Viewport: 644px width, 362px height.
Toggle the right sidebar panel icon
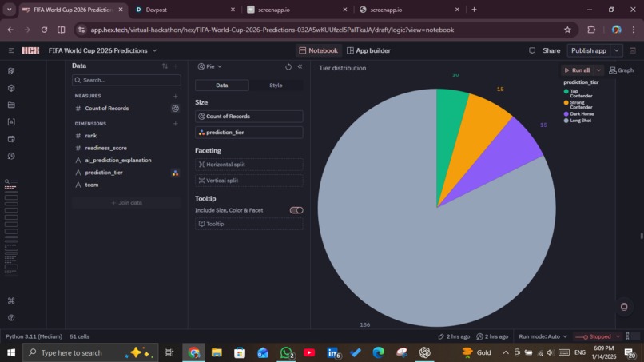[633, 50]
